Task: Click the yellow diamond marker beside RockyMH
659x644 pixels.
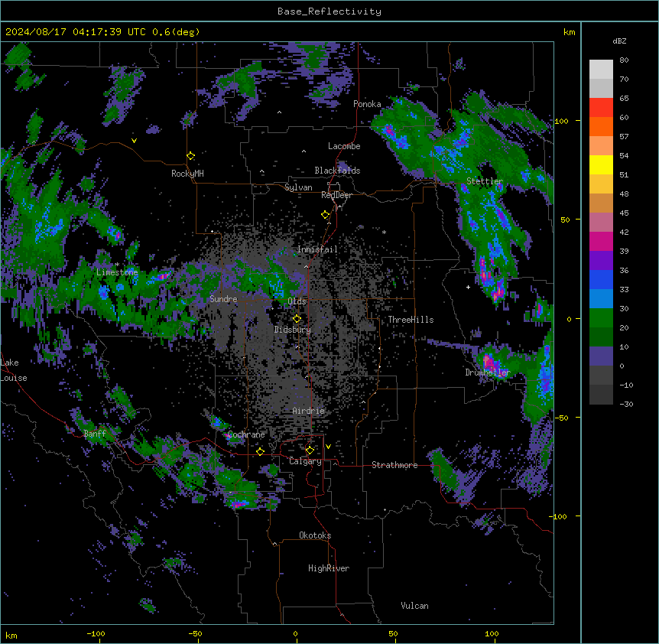Action: point(191,156)
